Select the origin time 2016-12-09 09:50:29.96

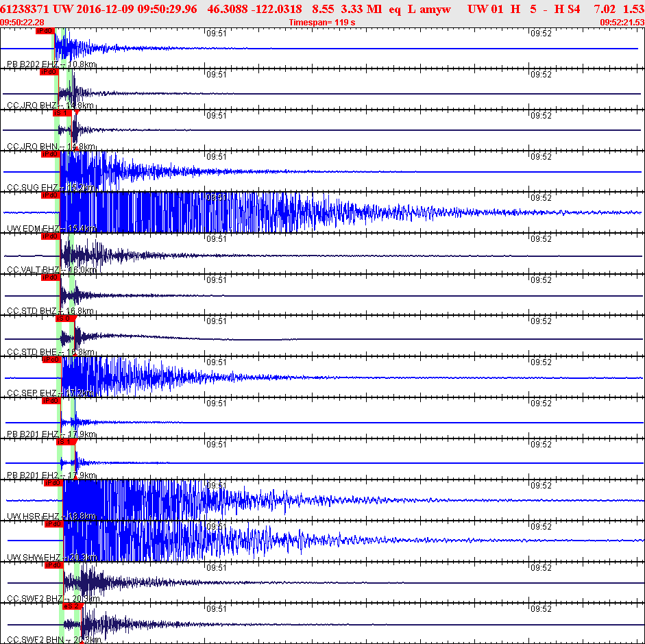[x=136, y=9]
